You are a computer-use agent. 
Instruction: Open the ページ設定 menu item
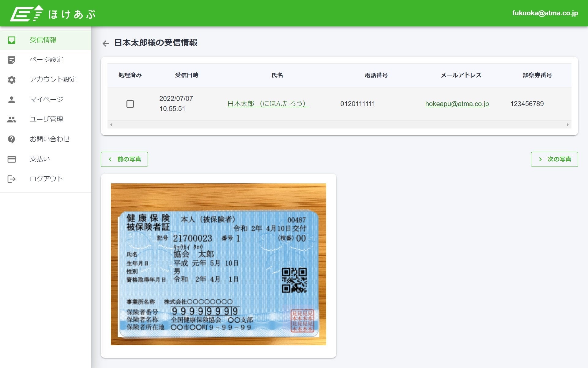(x=46, y=59)
